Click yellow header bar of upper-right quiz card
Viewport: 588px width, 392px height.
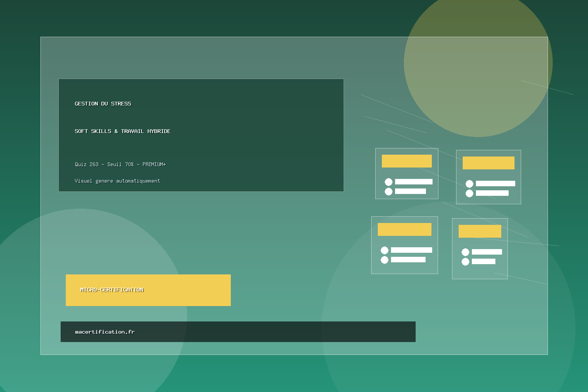coord(488,163)
